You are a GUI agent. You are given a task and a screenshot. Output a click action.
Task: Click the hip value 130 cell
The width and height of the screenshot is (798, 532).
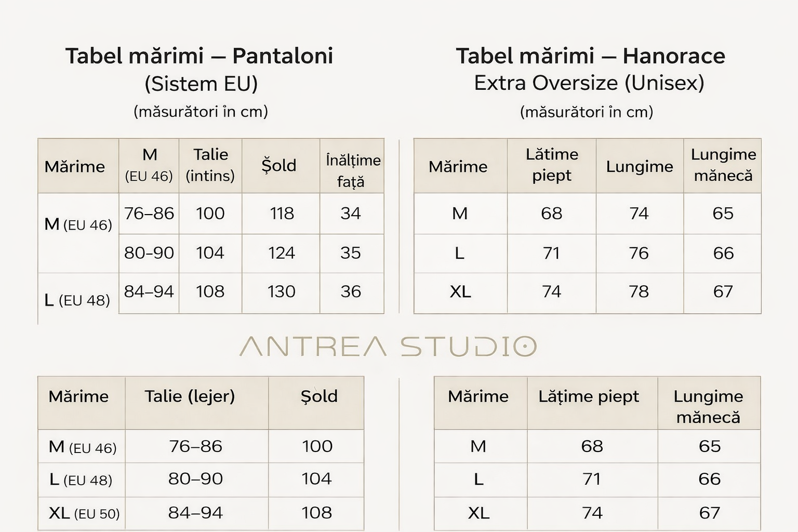[x=281, y=291]
